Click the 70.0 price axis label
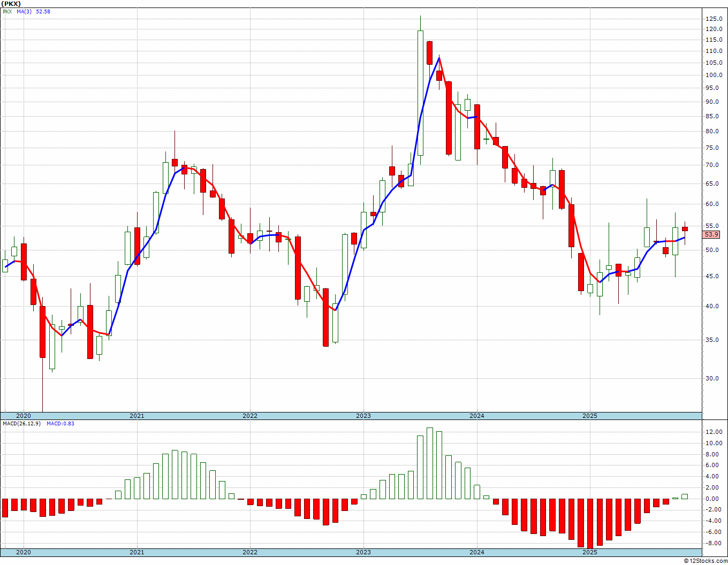The image size is (728, 565). pos(712,165)
